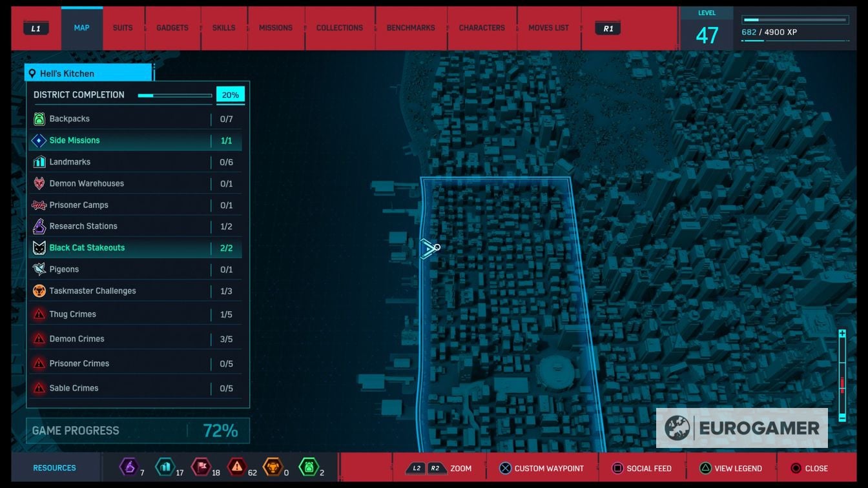Viewport: 868px width, 488px height.
Task: Open the Moves List tab
Action: [548, 28]
